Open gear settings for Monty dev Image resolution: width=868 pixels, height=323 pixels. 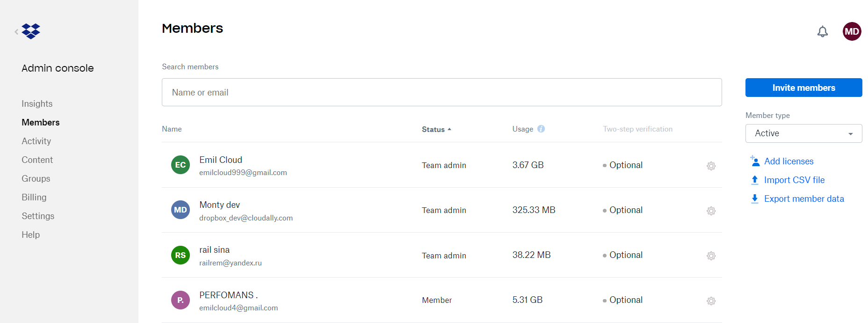tap(711, 211)
